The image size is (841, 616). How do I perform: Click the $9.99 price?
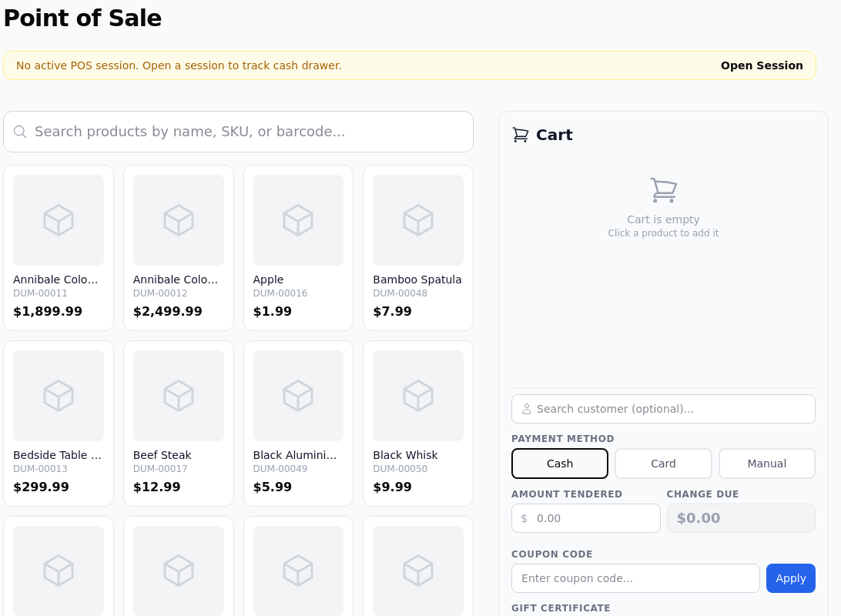pyautogui.click(x=393, y=487)
